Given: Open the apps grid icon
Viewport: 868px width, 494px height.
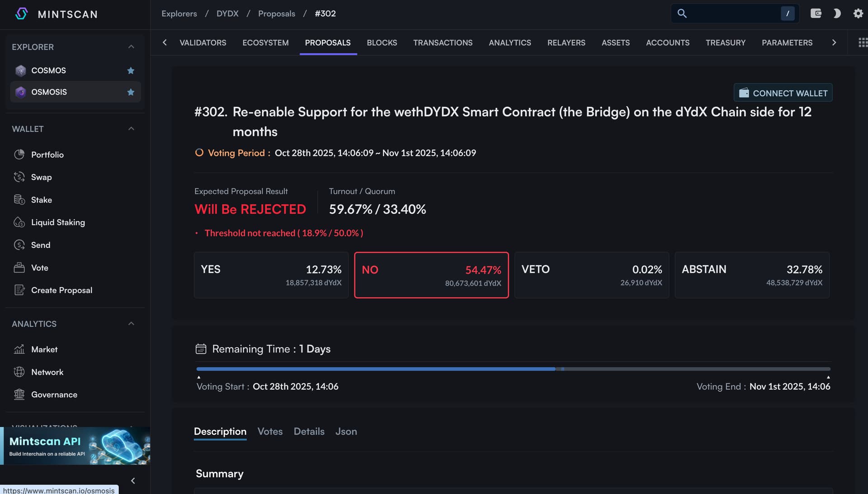Looking at the screenshot, I should pyautogui.click(x=863, y=42).
